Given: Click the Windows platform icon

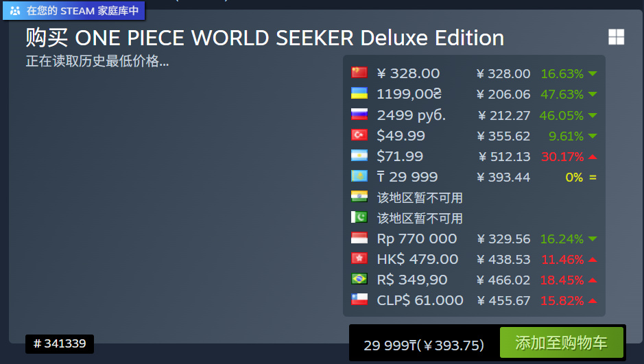Looking at the screenshot, I should 616,38.
